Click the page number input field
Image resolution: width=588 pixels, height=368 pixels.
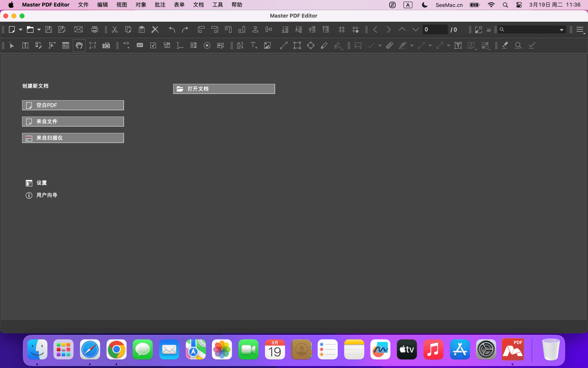pos(434,29)
